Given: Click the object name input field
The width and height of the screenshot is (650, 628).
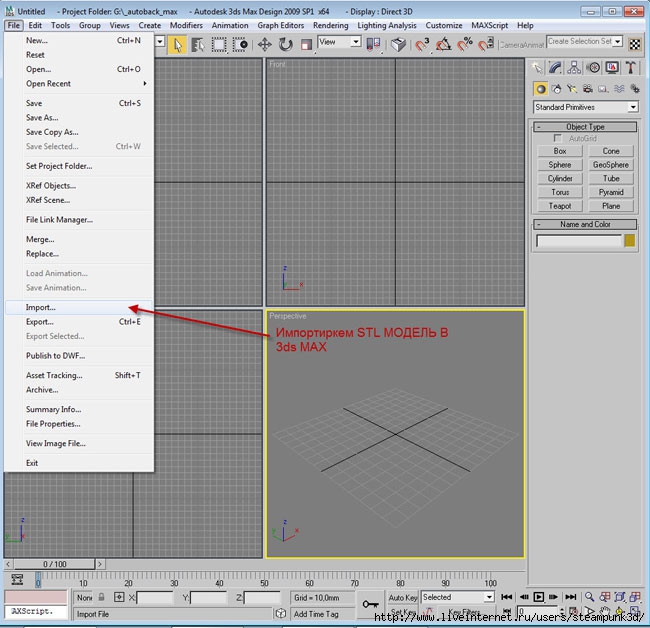Looking at the screenshot, I should tap(579, 241).
